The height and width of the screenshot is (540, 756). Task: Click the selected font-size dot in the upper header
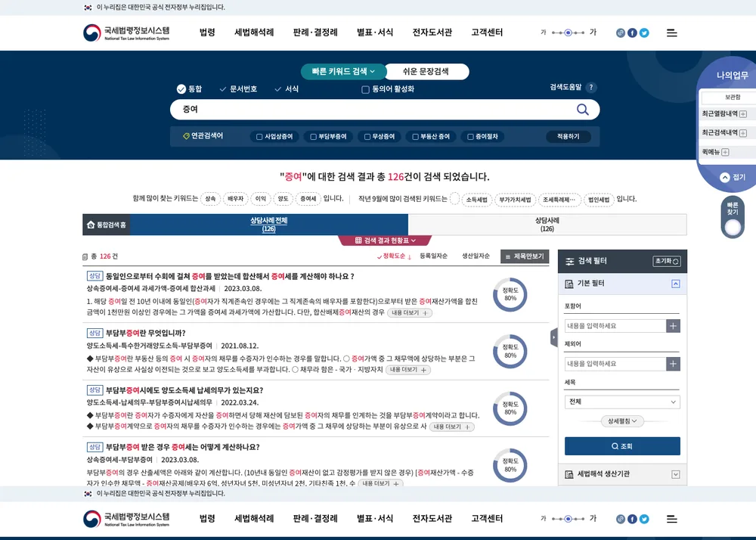tap(569, 33)
